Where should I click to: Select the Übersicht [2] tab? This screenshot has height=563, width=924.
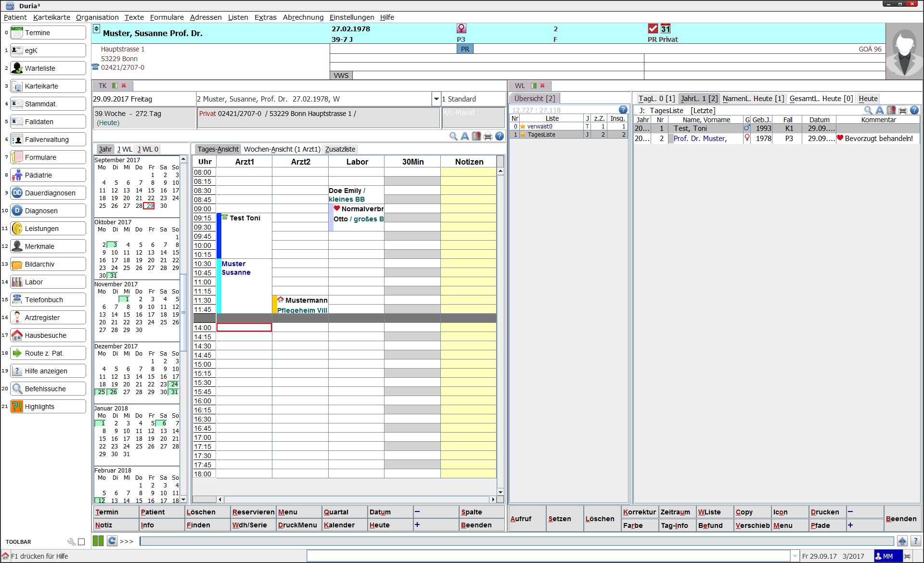pos(534,99)
